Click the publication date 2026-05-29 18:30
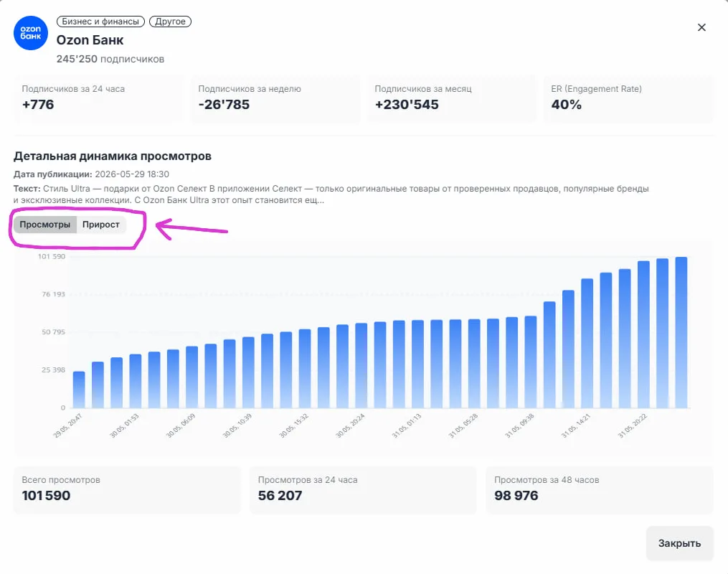 (x=132, y=174)
